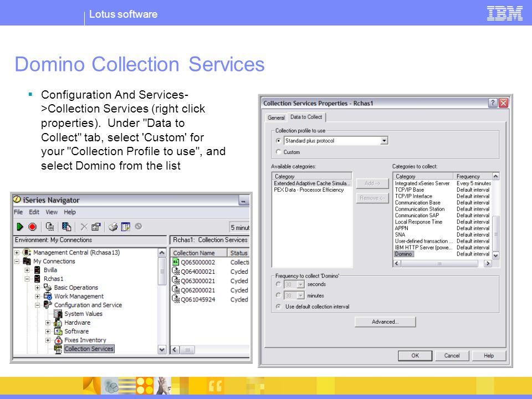Viewport: 532px width, 399px height.
Task: Click the collection icon beside Q063000021
Action: click(176, 280)
